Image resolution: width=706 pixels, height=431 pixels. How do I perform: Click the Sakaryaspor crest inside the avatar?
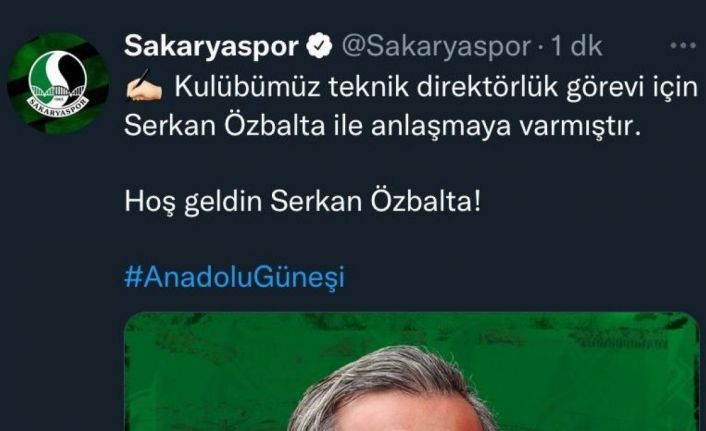coord(58,84)
